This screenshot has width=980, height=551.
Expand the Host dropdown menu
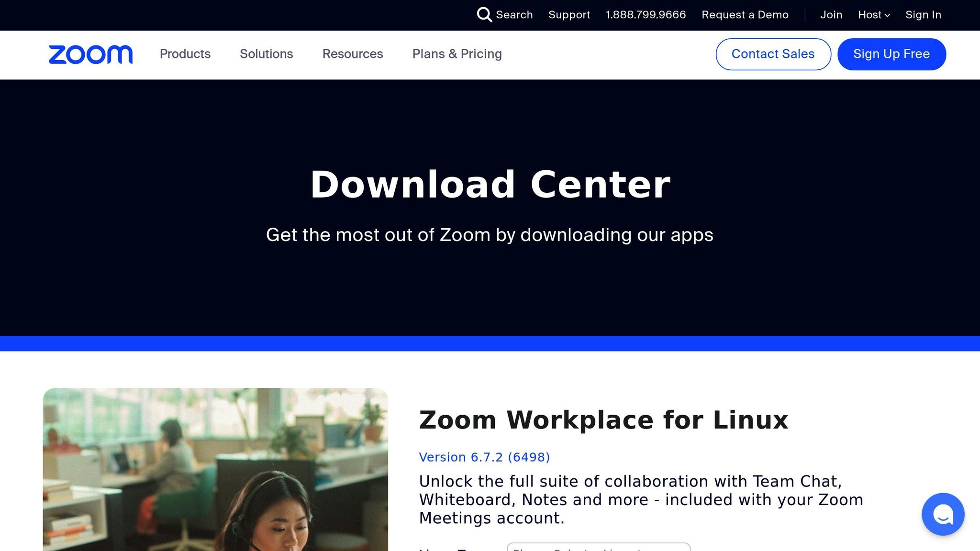(x=874, y=15)
